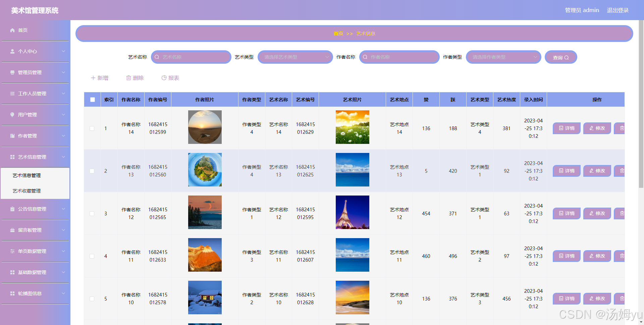Open the snowy cabin author photo in row 5
This screenshot has height=325, width=644.
click(x=205, y=297)
